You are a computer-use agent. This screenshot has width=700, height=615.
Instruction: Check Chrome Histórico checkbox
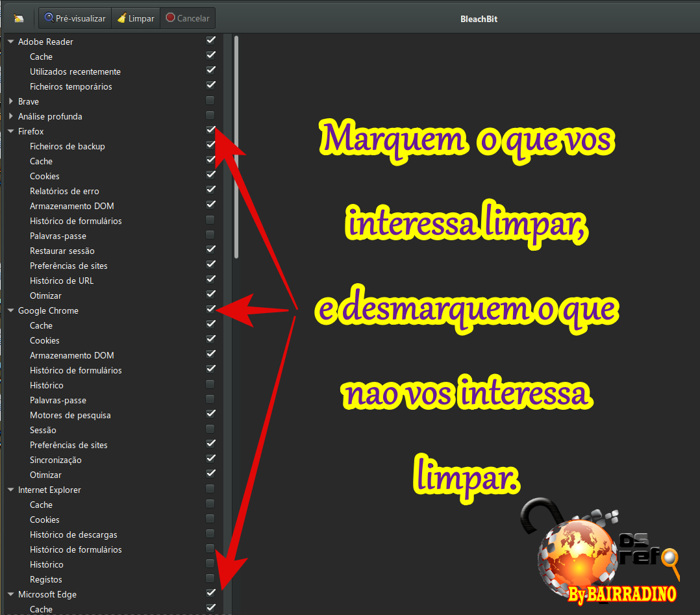[x=210, y=384]
